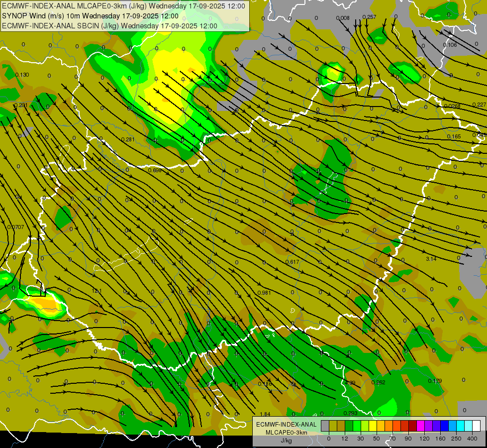Click the 0.106 value near the top right

coord(450,45)
